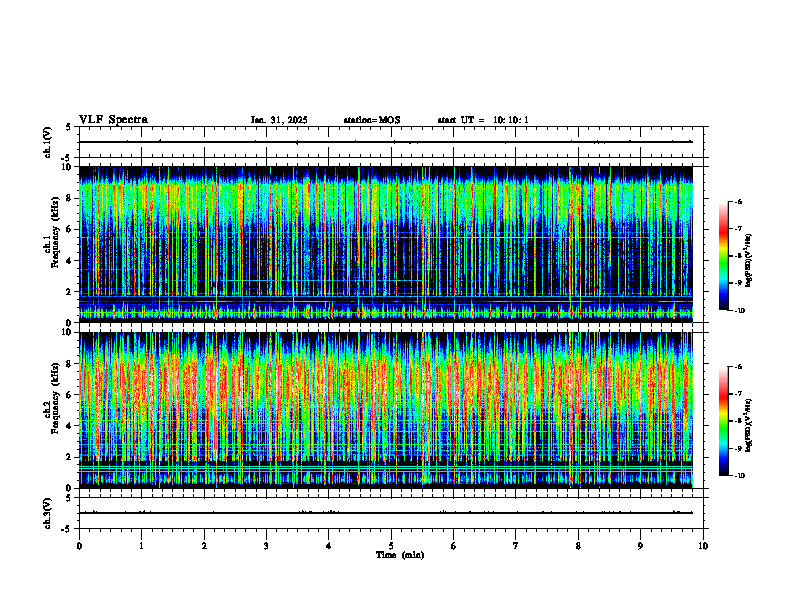The height and width of the screenshot is (612, 792).
Task: Click time-axis tick label "9"
Action: click(x=640, y=546)
